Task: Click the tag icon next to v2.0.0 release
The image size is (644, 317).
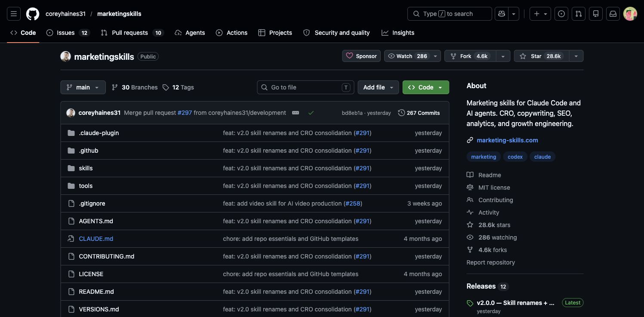Action: (x=470, y=303)
